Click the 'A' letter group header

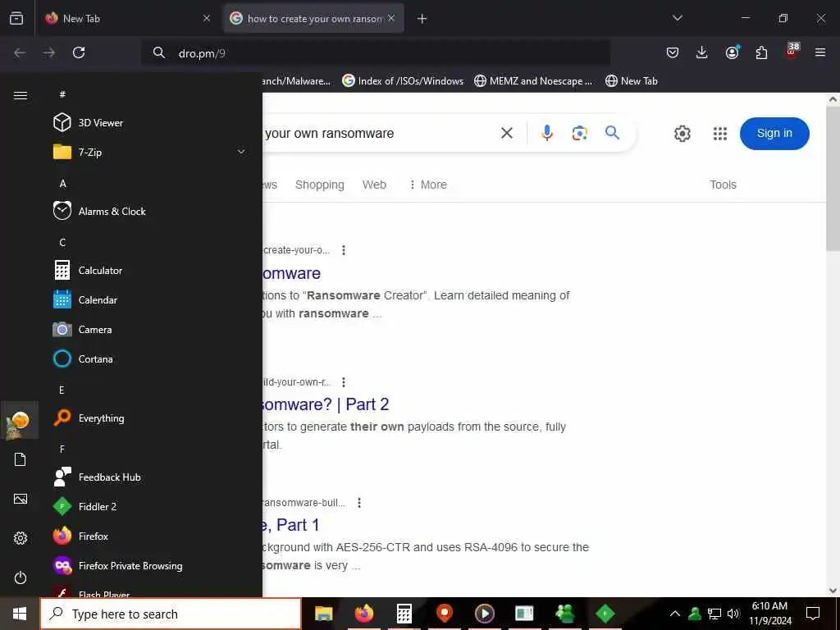tap(62, 183)
